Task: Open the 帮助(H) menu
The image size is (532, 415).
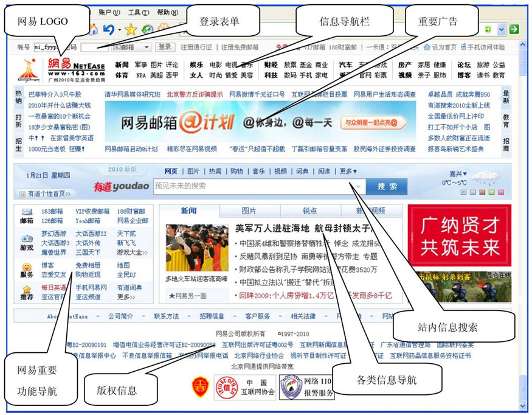Action: 167,13
